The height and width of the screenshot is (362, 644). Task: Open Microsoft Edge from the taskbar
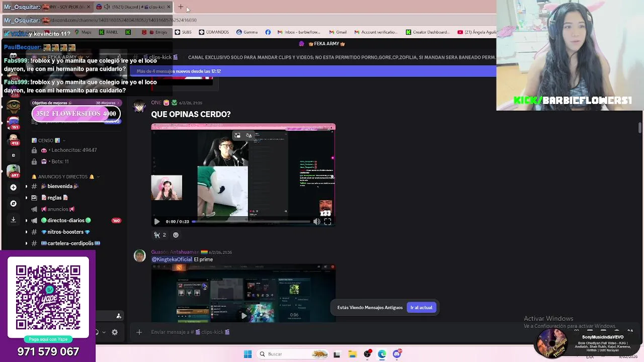[382, 354]
